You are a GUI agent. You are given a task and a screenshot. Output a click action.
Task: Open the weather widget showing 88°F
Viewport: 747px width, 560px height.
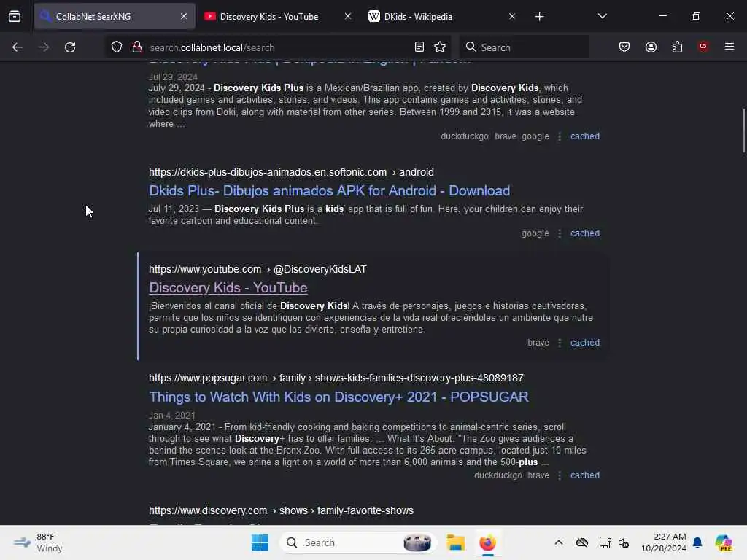point(38,542)
